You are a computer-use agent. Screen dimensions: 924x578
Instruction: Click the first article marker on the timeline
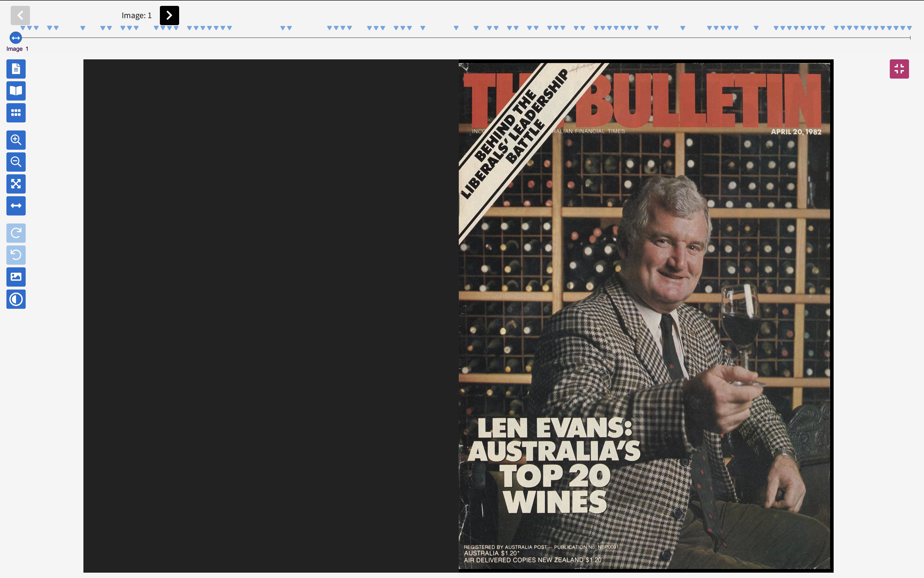(x=23, y=28)
